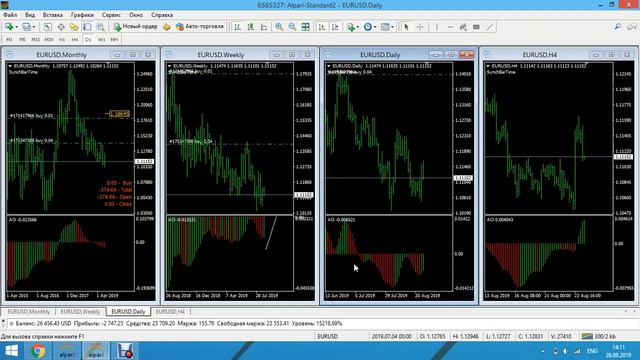Click the Новый ордер button
Viewport: 640px width, 360px height.
[136, 27]
